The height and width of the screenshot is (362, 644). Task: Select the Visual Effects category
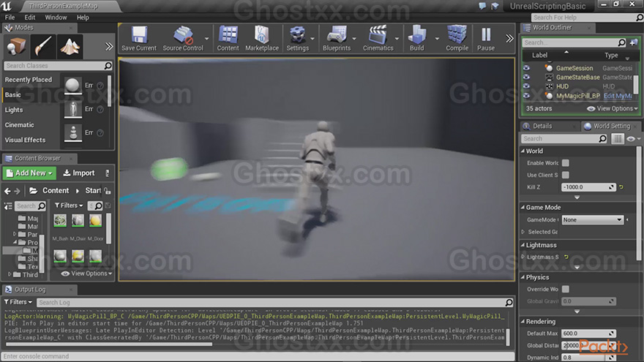[x=25, y=140]
